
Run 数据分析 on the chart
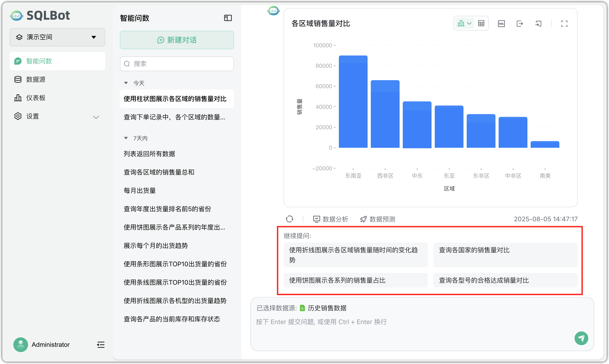pyautogui.click(x=330, y=219)
